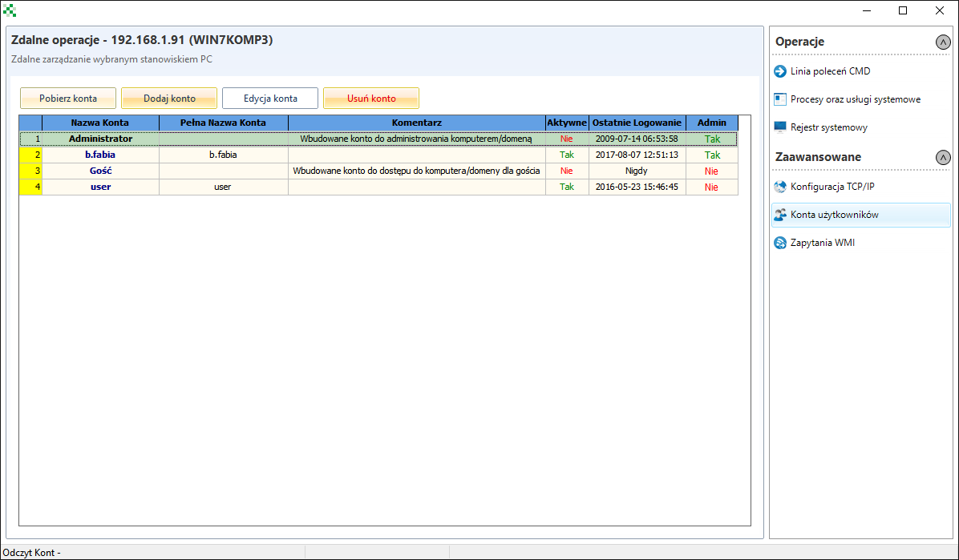
Task: Click the Nigdy last login cell
Action: (x=637, y=171)
